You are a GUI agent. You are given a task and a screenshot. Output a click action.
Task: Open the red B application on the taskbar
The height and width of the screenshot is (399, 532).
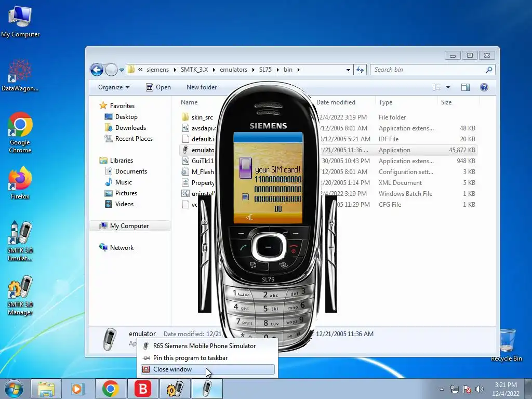tap(142, 389)
